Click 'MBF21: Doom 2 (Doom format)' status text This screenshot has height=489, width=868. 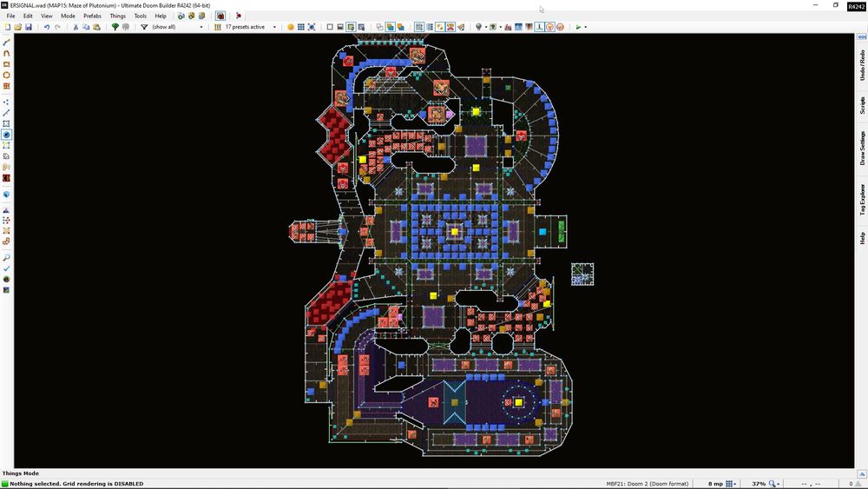tap(648, 484)
